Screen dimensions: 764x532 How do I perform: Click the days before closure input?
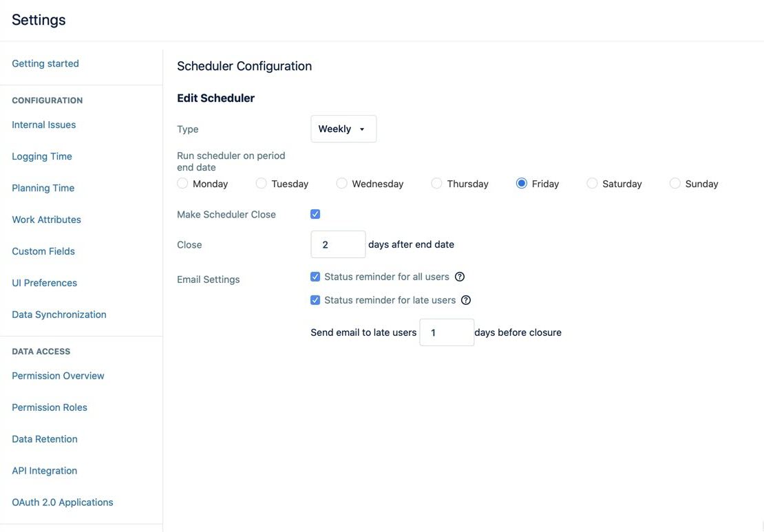447,332
